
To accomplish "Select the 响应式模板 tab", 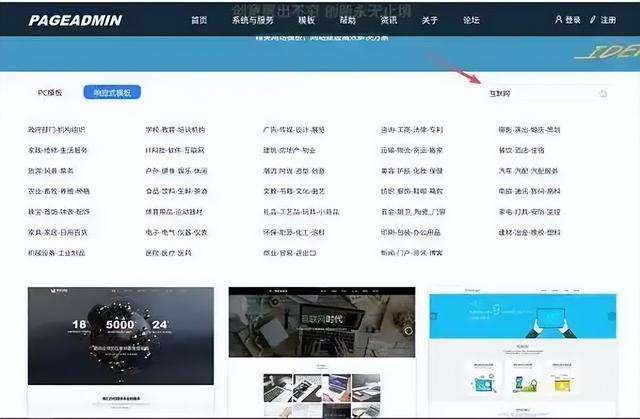I will [112, 92].
